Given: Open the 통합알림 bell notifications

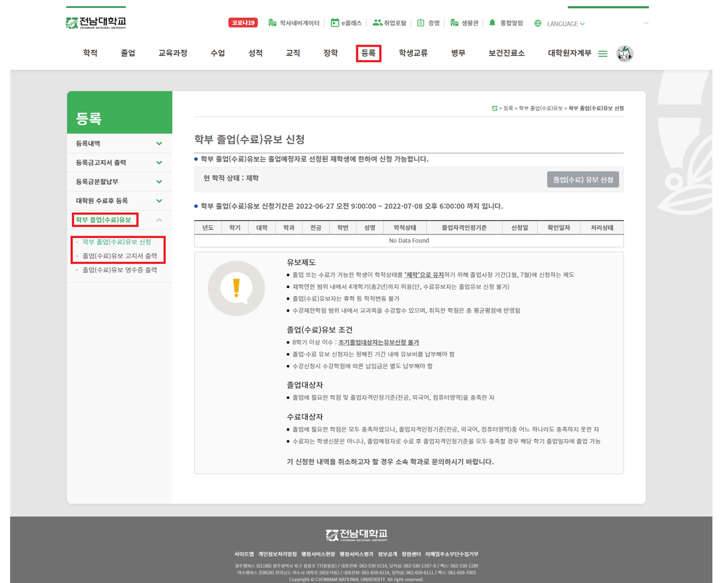Looking at the screenshot, I should (x=492, y=23).
